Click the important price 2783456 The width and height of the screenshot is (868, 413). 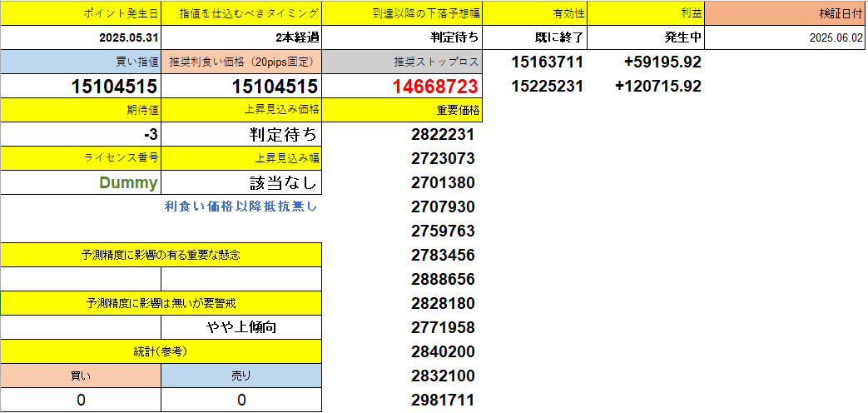pos(443,256)
